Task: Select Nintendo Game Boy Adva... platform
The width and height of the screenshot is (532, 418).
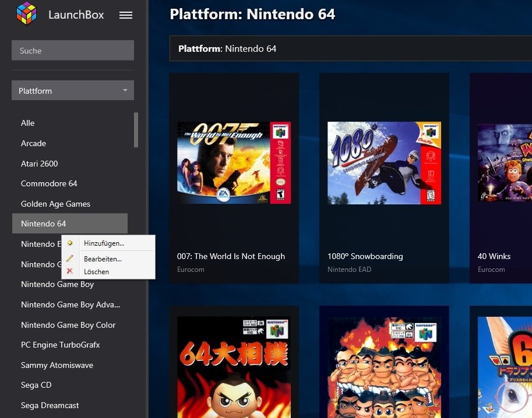Action: pyautogui.click(x=71, y=304)
